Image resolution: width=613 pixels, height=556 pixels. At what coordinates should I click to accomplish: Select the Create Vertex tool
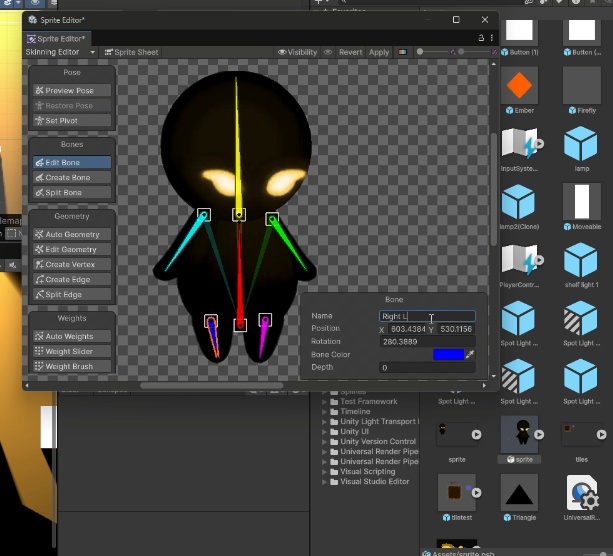[72, 264]
